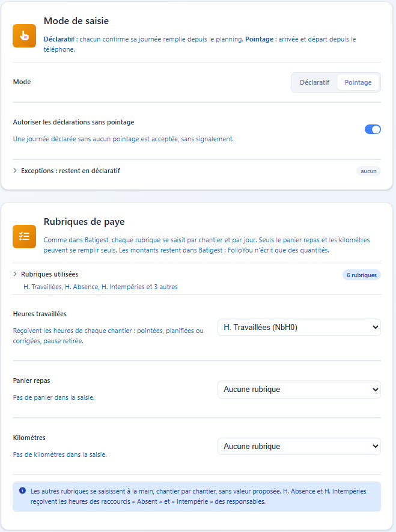Click the 'Rubriques de paye' heading

[84, 222]
